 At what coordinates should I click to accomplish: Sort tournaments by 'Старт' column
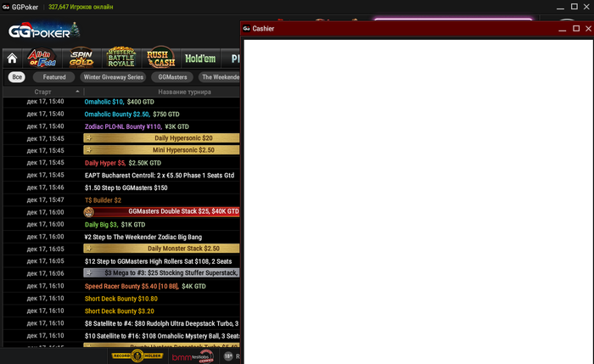42,92
